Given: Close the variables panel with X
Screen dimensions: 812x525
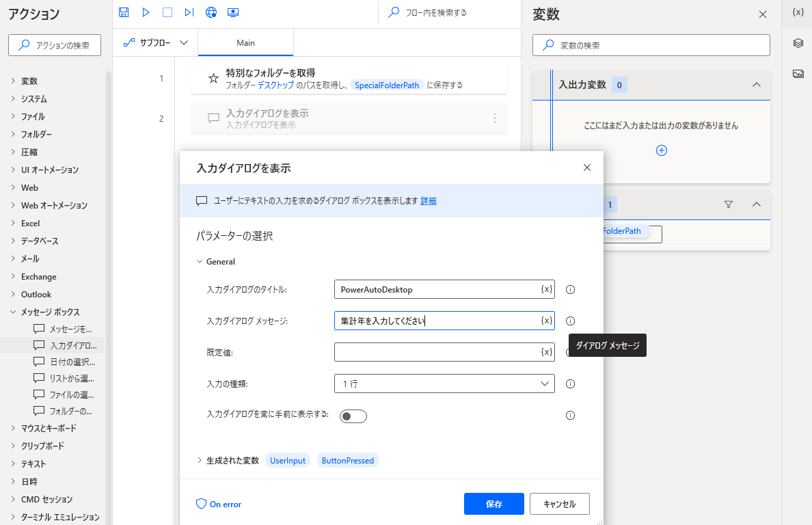Looking at the screenshot, I should tap(762, 14).
